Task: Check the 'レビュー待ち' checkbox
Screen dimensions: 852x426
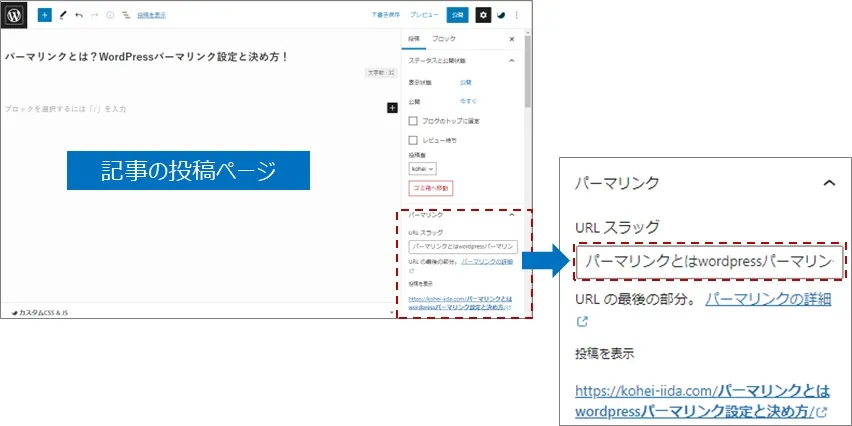Action: (x=414, y=140)
